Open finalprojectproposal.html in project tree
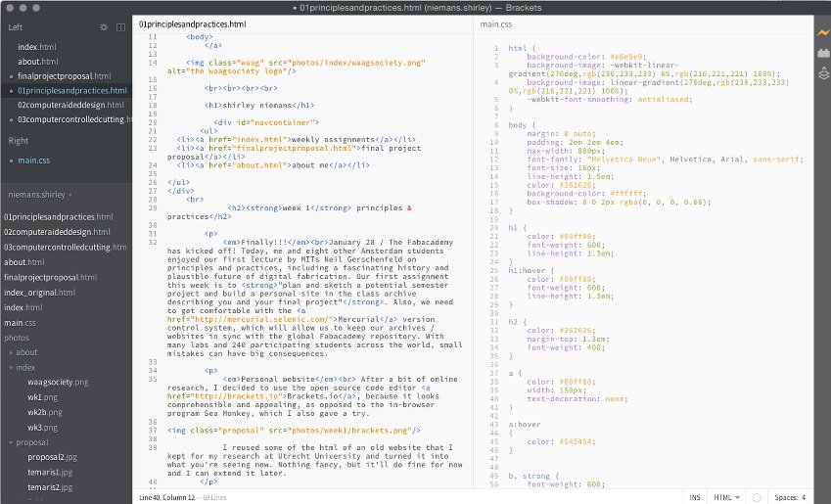The image size is (831, 504). point(50,277)
